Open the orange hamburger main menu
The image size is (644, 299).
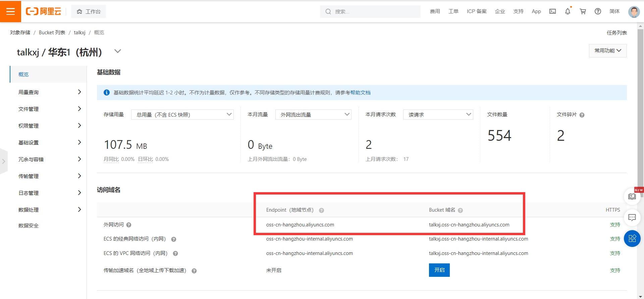[10, 11]
